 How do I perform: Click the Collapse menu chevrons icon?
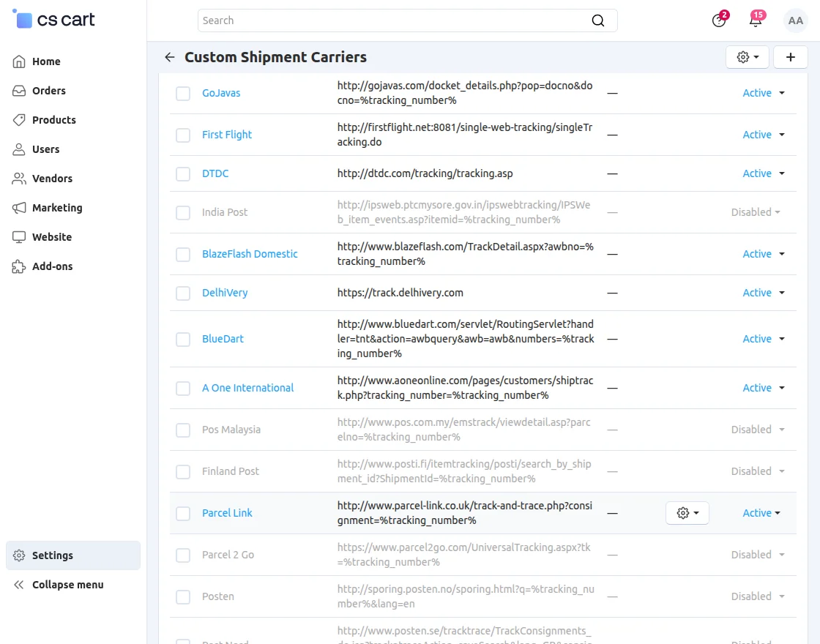tap(19, 585)
